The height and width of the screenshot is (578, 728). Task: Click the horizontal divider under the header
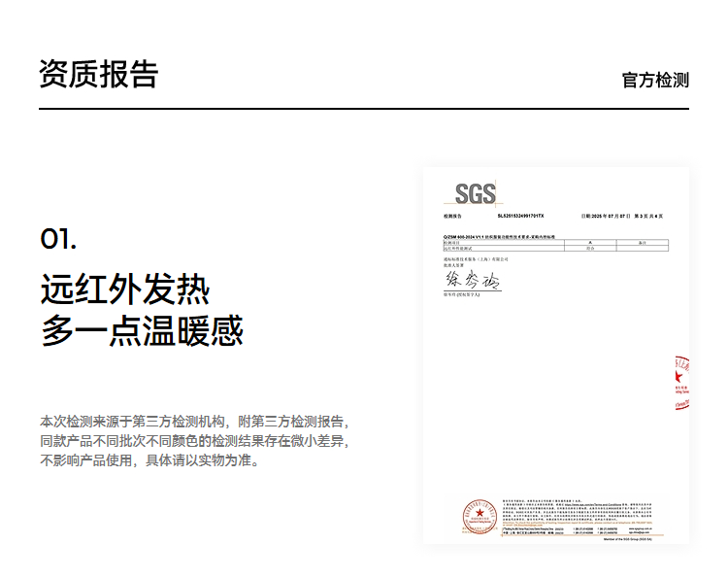coord(364,109)
